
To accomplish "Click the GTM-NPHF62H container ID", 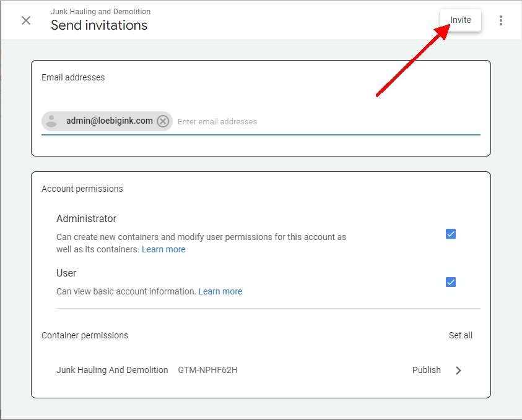I will click(207, 370).
